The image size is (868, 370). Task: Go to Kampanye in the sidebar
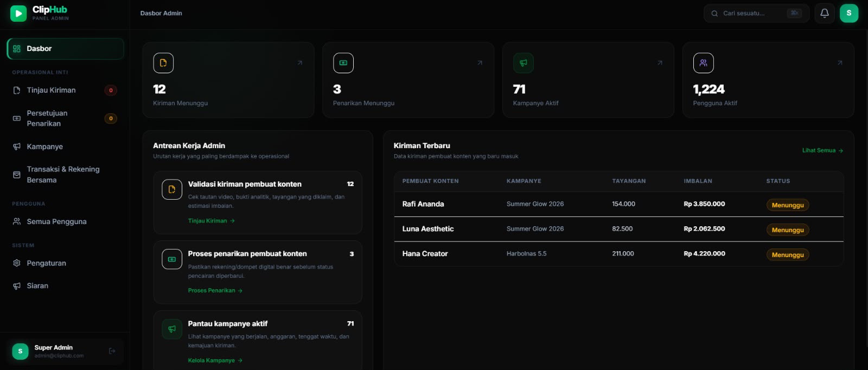[x=65, y=146]
